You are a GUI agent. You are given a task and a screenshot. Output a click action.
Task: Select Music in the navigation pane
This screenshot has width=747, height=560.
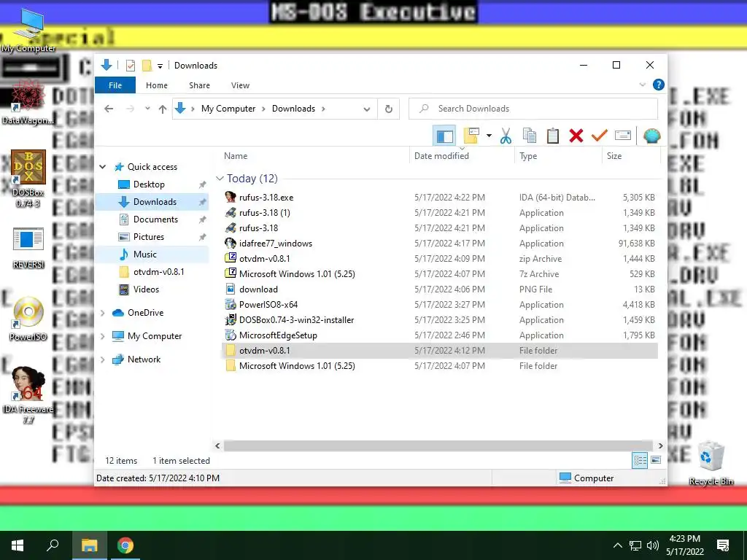145,254
